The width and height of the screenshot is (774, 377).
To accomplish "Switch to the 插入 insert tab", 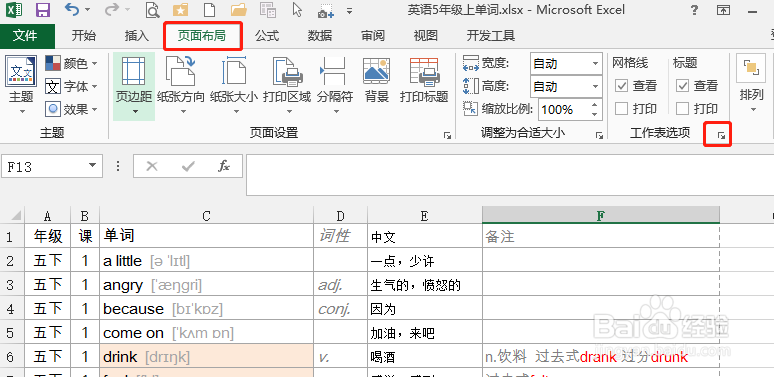I will [x=137, y=36].
